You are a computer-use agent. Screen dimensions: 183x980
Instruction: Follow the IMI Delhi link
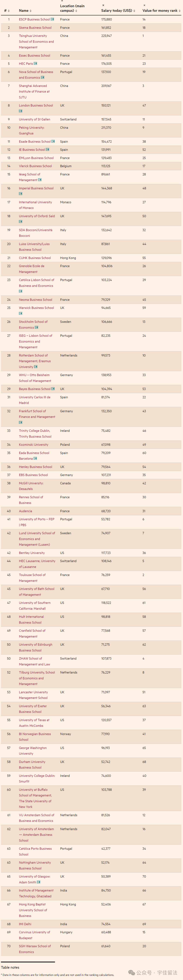click(x=25, y=924)
